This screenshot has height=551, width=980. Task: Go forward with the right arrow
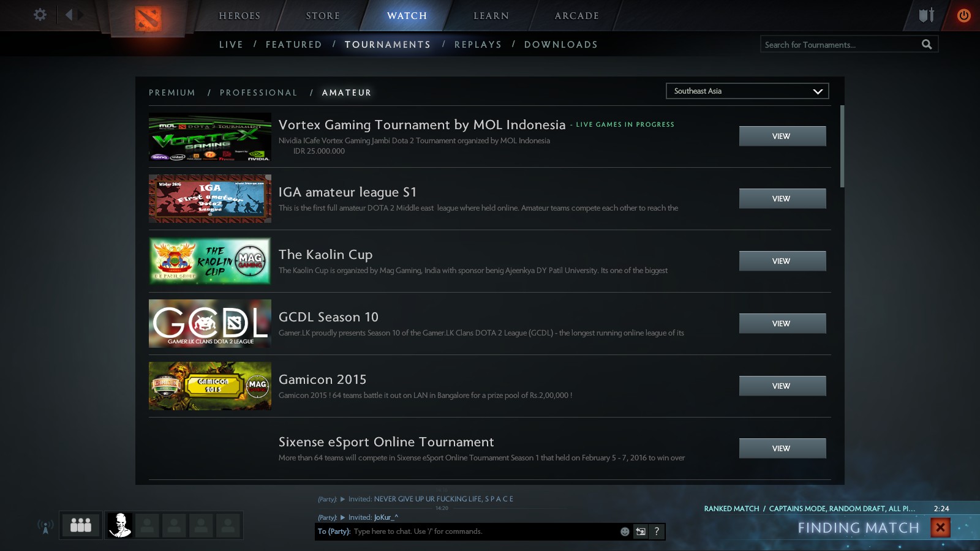pos(80,15)
